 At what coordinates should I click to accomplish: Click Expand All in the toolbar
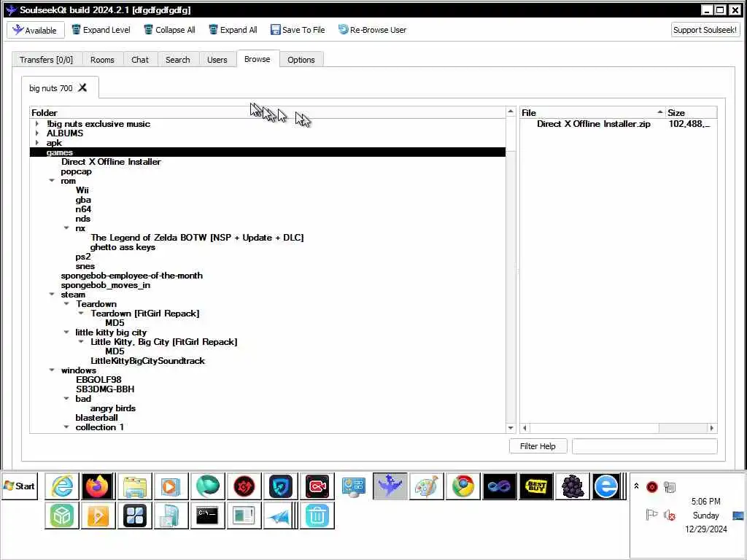[x=233, y=30]
